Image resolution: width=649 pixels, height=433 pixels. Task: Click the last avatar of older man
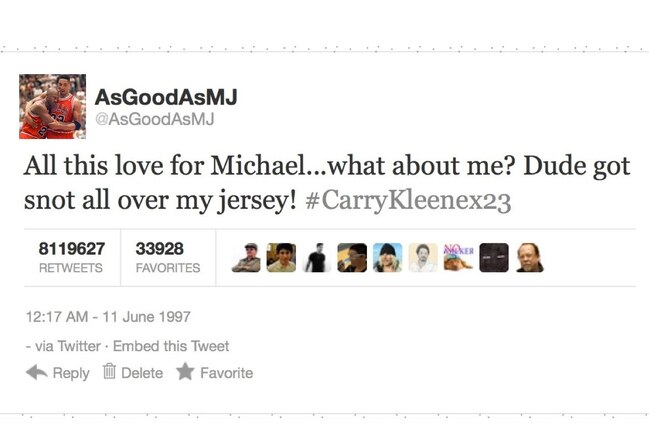pyautogui.click(x=529, y=257)
